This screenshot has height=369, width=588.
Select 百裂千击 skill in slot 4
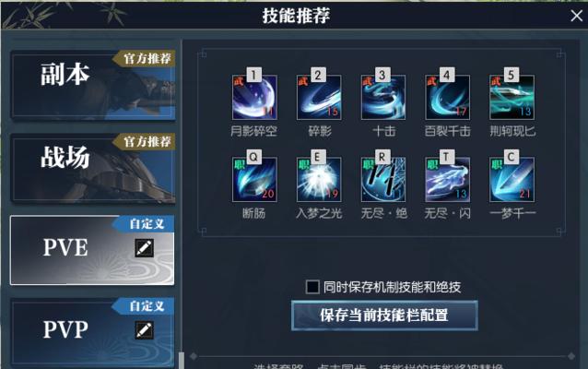coord(447,97)
